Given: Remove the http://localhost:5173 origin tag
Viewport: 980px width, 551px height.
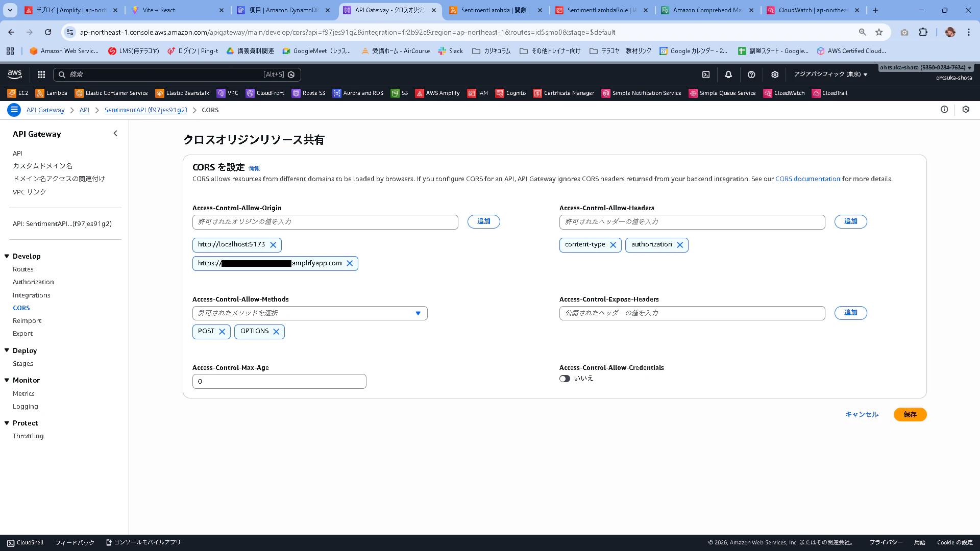Looking at the screenshot, I should coord(273,245).
